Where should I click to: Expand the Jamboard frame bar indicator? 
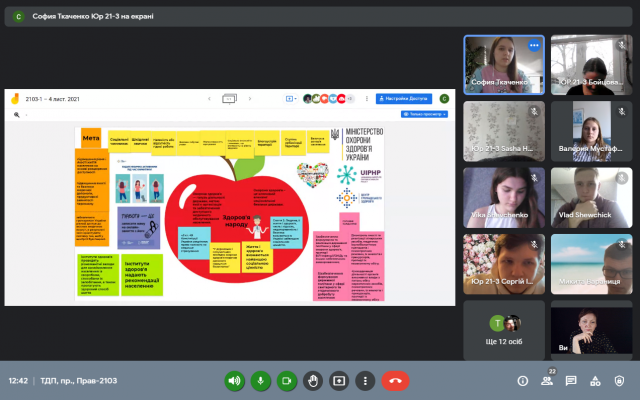pos(229,99)
